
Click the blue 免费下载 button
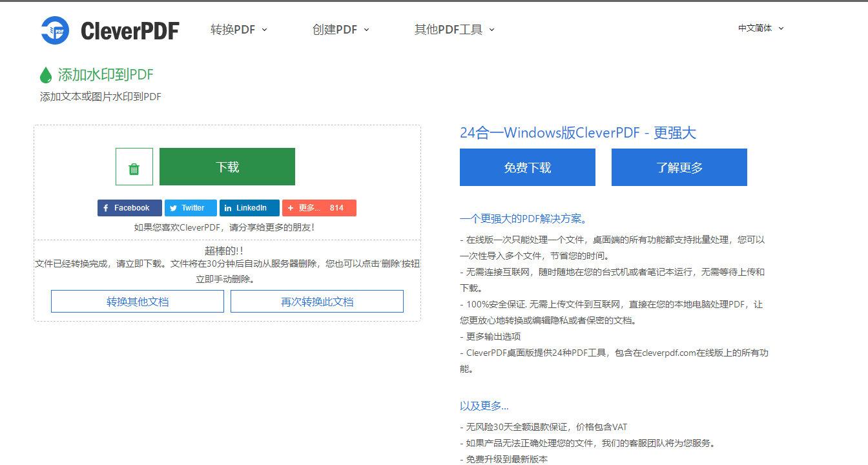pos(528,167)
